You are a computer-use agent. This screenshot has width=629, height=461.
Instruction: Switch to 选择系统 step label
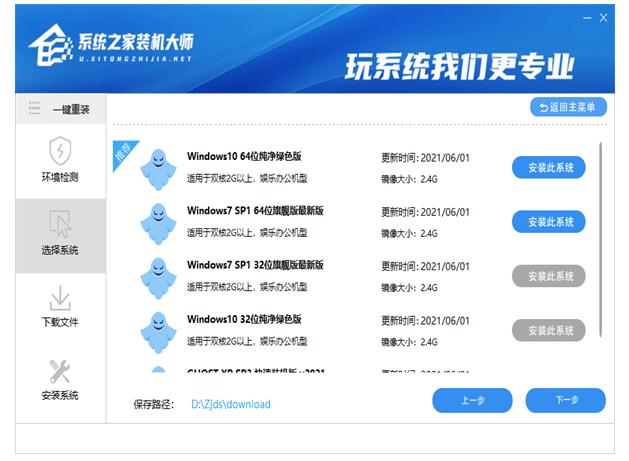point(60,250)
